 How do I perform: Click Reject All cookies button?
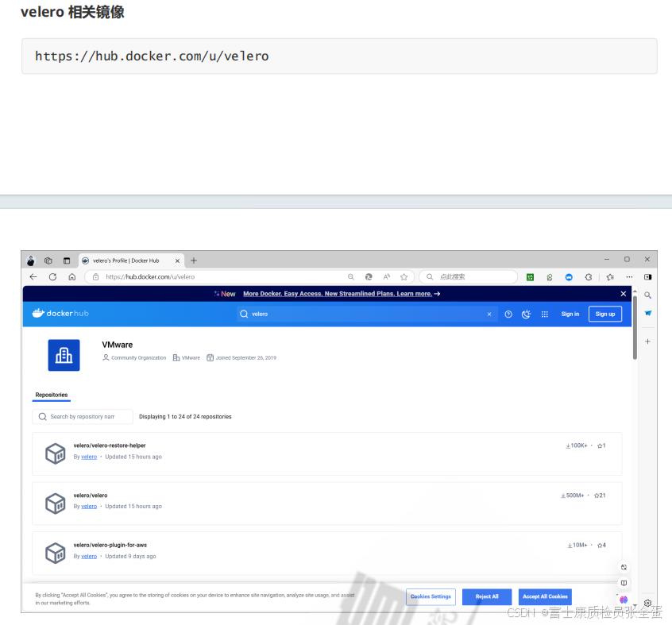point(487,596)
